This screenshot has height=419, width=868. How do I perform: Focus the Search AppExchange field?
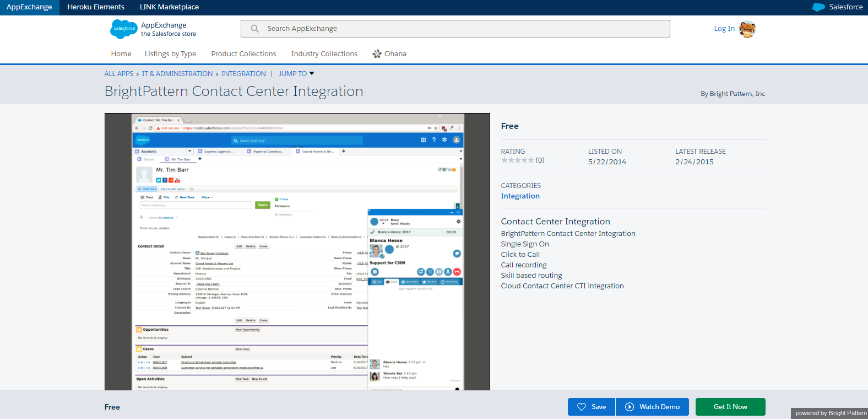[455, 29]
